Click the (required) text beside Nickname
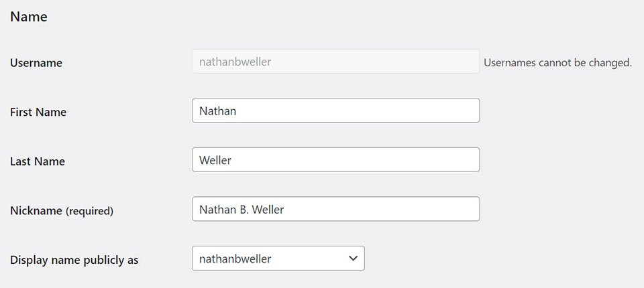Screen dimensions: 644x288 [89, 211]
